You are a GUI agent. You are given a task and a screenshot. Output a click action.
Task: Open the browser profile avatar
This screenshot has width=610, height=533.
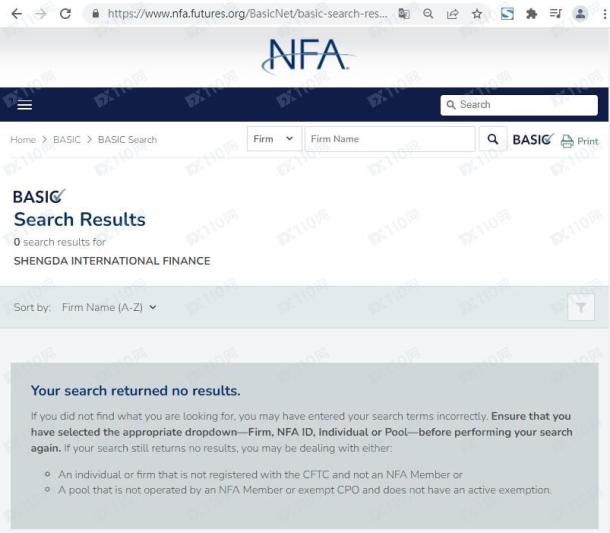(580, 14)
